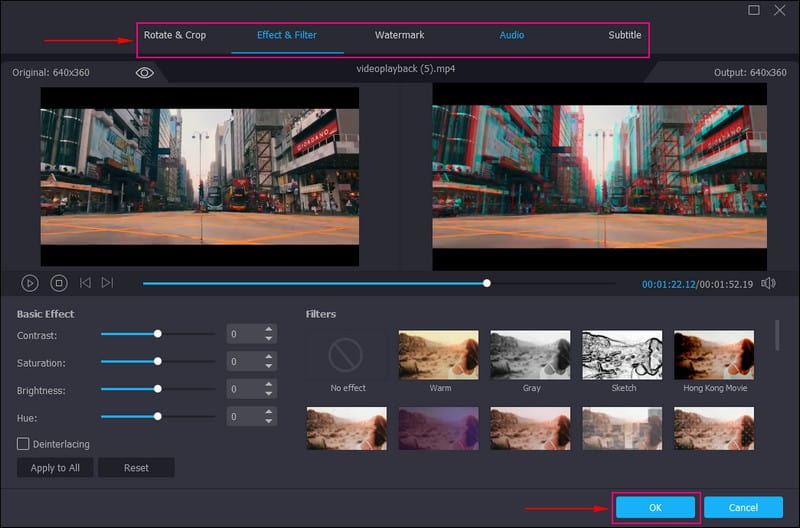Open the Rotate & Crop tab

tap(175, 35)
